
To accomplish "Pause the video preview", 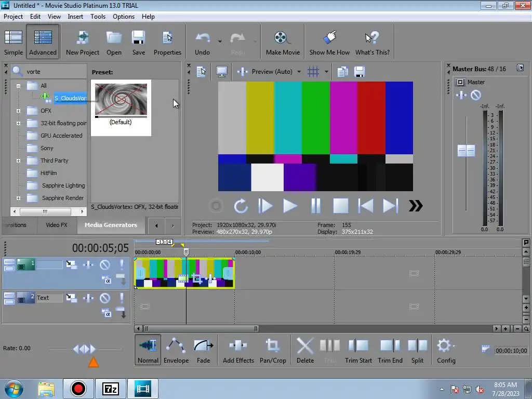I will (x=315, y=206).
